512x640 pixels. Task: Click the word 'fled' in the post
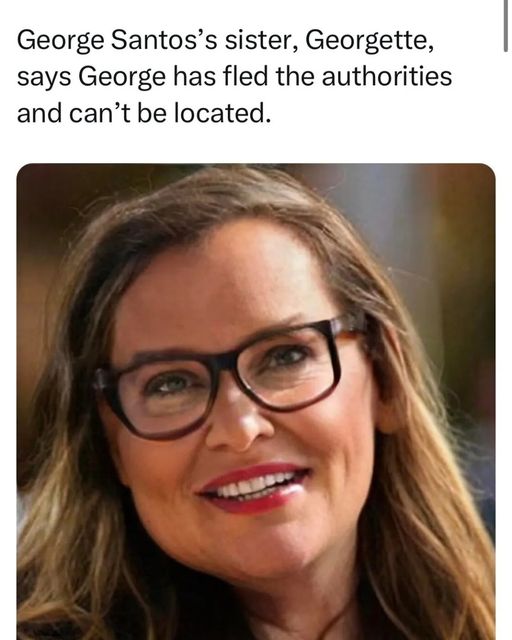click(x=245, y=77)
